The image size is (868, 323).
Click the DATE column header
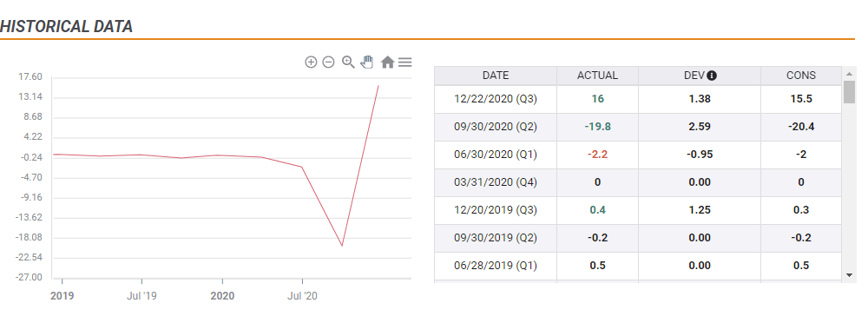(x=496, y=76)
